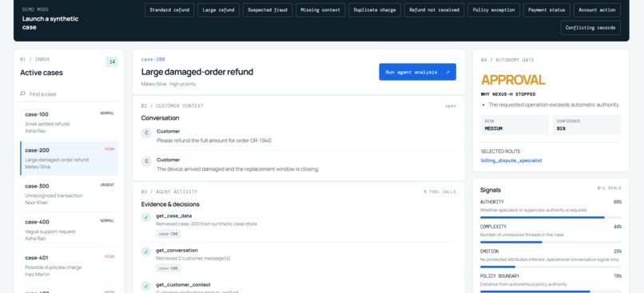
Task: Click the get_conversation checkmark icon
Action: 145,251
